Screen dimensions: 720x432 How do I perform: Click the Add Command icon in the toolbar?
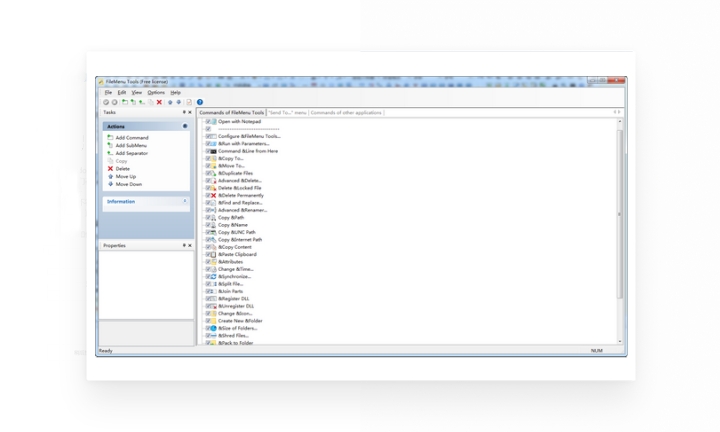click(124, 102)
